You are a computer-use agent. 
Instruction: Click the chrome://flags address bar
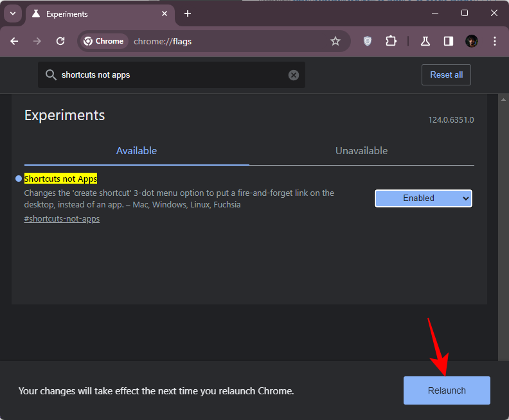click(x=225, y=41)
